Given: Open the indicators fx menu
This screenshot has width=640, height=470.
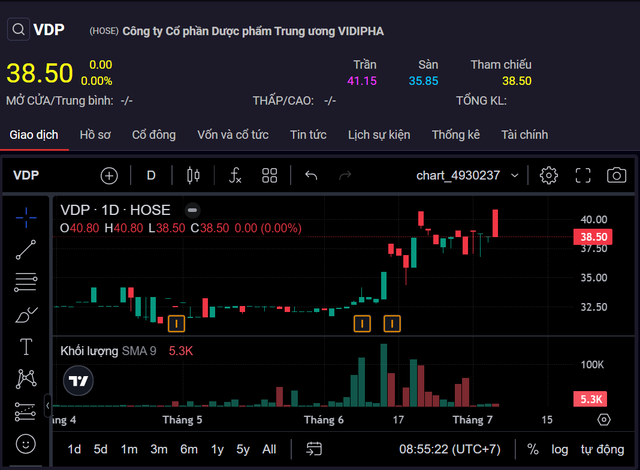Looking at the screenshot, I should coord(235,175).
